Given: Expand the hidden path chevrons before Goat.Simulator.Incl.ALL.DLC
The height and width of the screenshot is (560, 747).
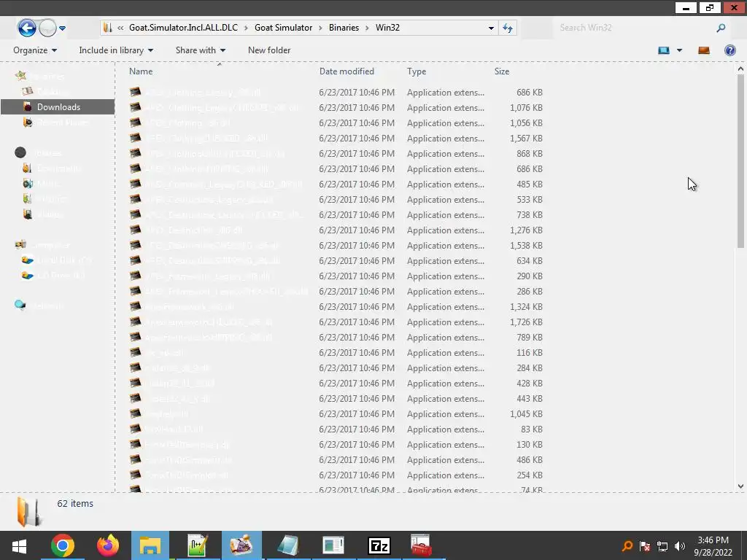Looking at the screenshot, I should click(x=120, y=28).
